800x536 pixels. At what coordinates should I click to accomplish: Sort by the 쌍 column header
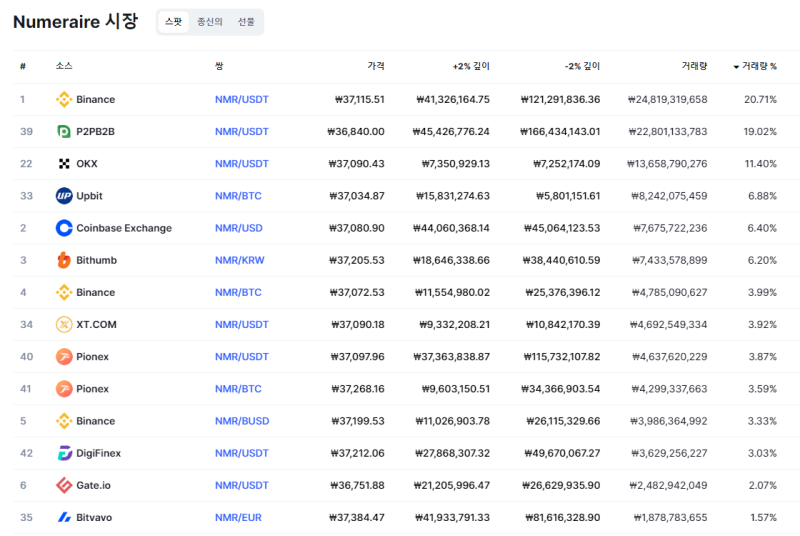click(219, 66)
